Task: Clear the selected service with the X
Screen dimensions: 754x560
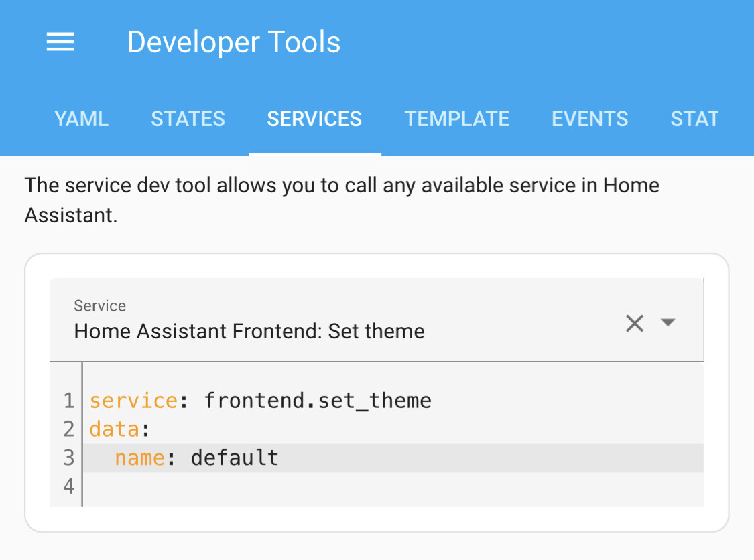Action: [x=634, y=324]
